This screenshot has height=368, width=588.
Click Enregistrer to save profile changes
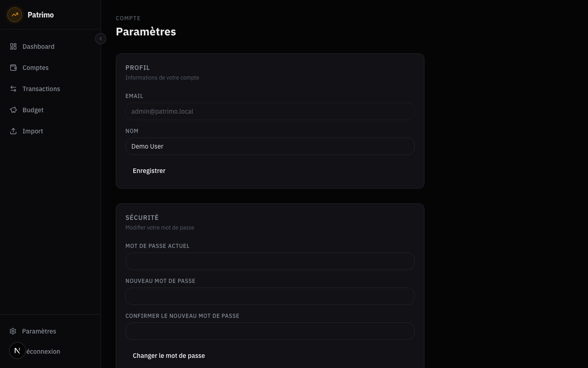click(x=149, y=171)
